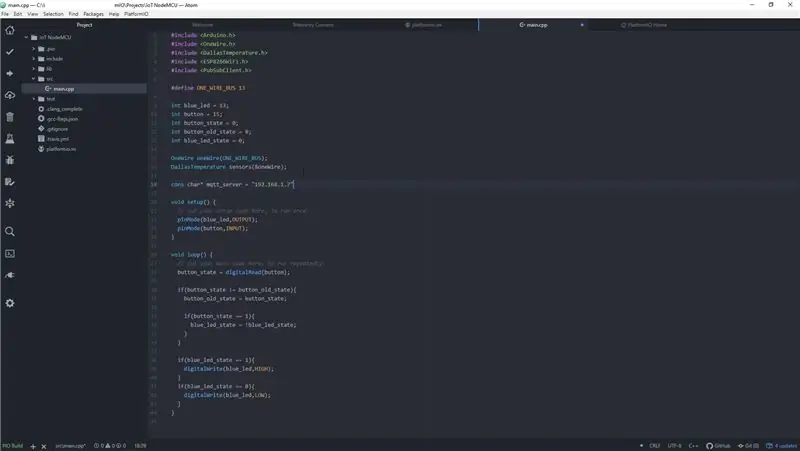Screen dimensions: 800x451
Task: Select the UTF-8 encoding selector
Action: tap(674, 446)
